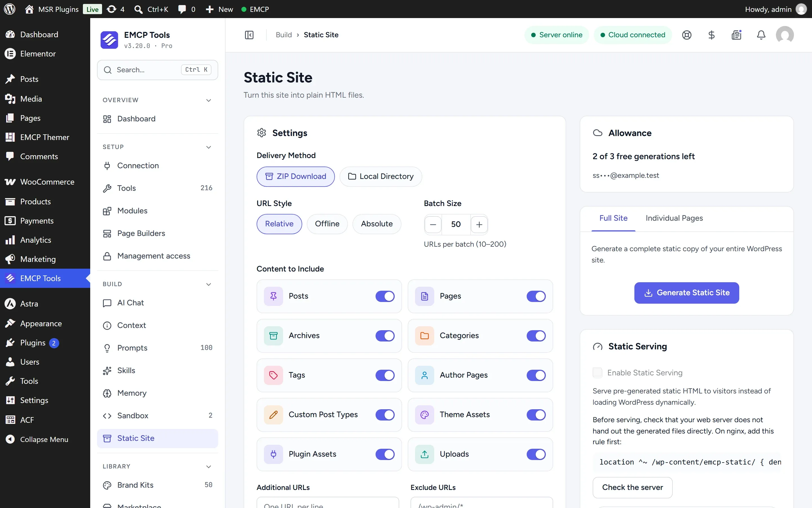Choose the Offline URL style
The height and width of the screenshot is (508, 812).
click(327, 224)
